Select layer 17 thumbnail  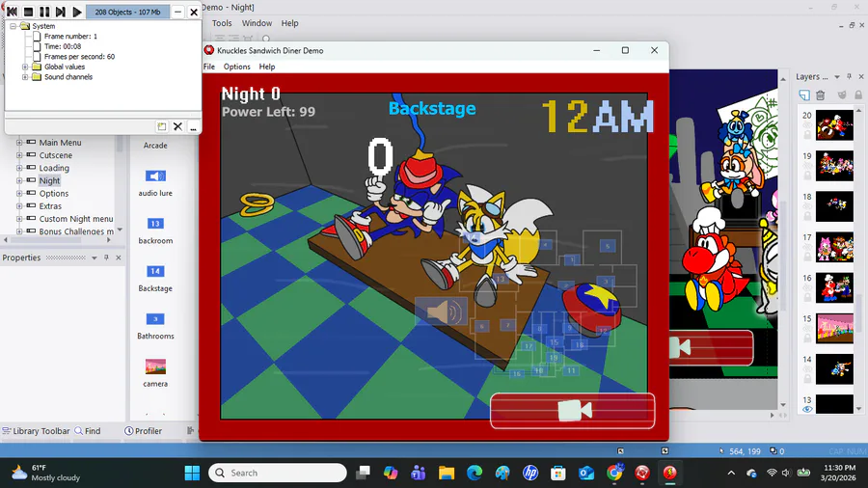tap(835, 247)
